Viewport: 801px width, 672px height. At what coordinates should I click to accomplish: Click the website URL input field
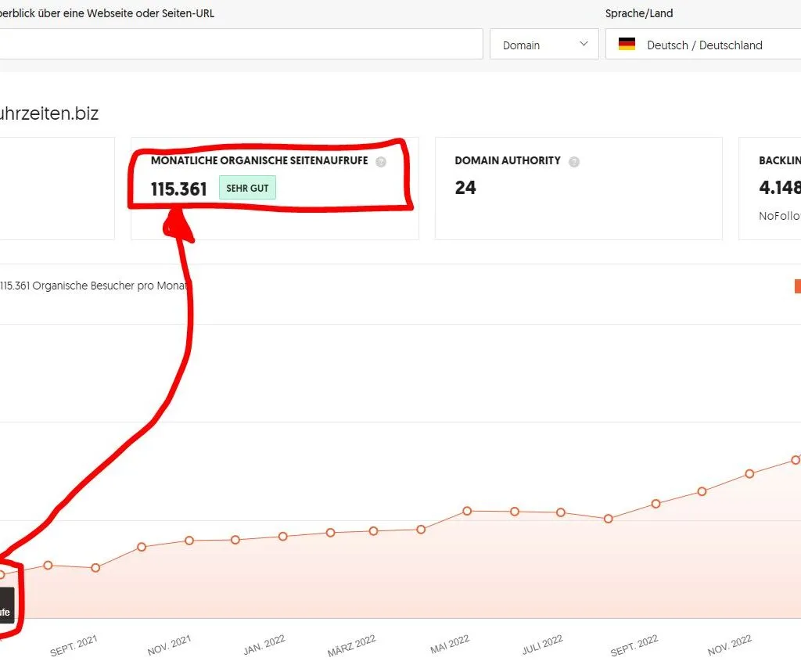[241, 44]
